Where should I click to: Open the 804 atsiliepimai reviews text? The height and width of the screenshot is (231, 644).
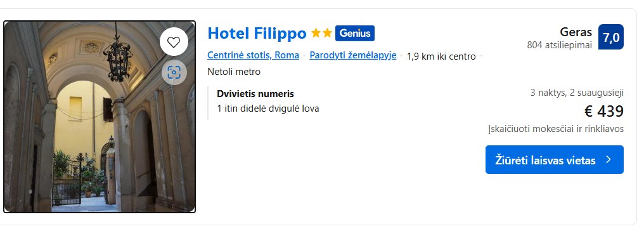(x=560, y=45)
